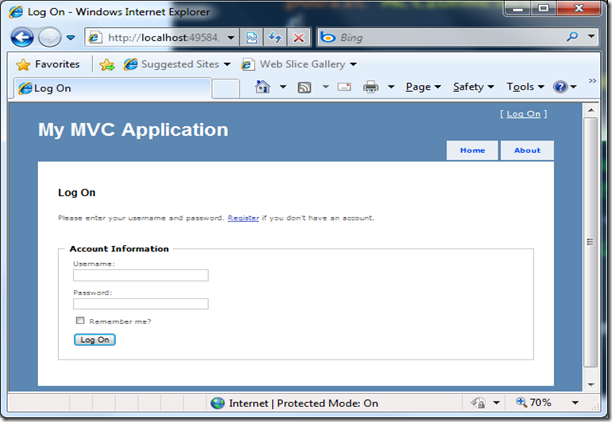Click the Internet Explorer title bar icon
Image resolution: width=612 pixels, height=422 pixels.
pos(16,12)
